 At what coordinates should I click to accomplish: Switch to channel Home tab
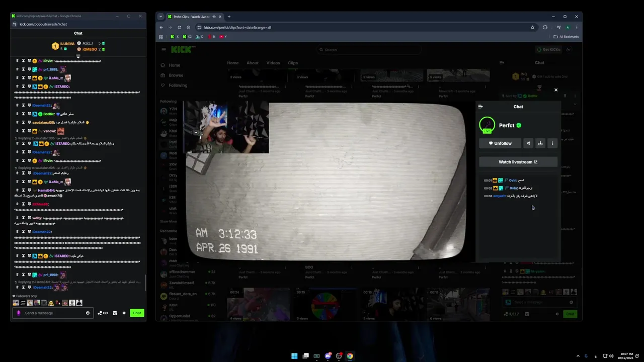232,63
